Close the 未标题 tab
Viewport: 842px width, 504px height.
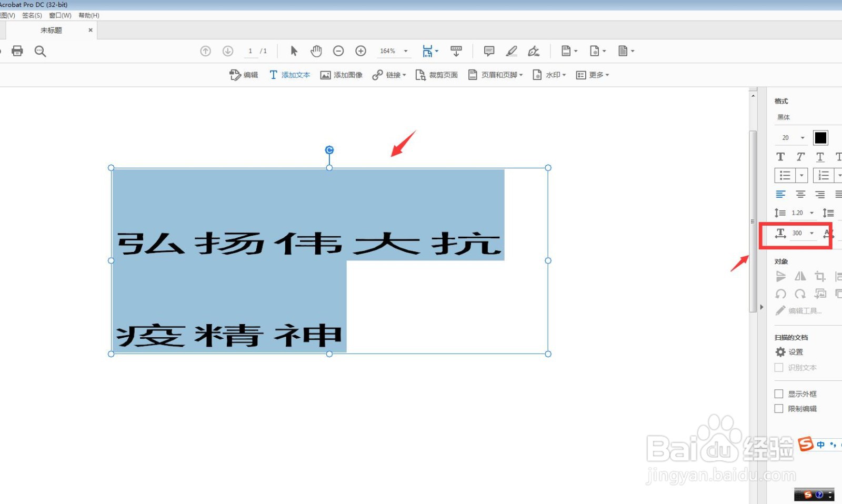91,30
